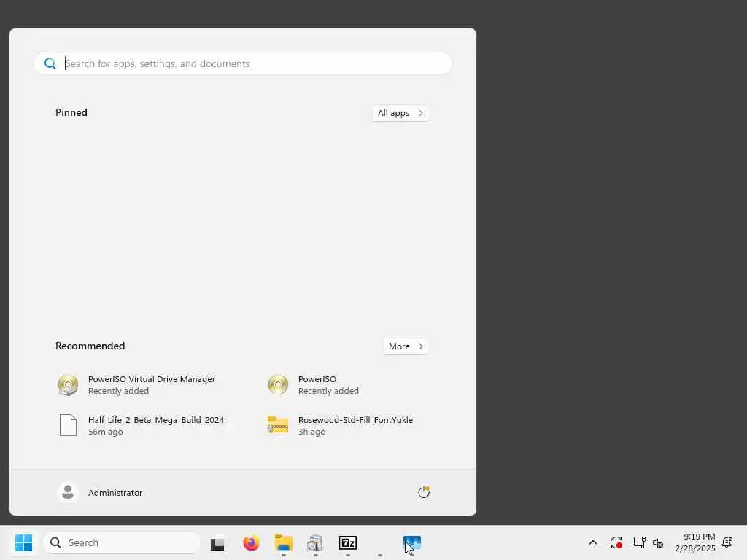The image size is (747, 560).
Task: Open the sync status tray icon
Action: 616,542
